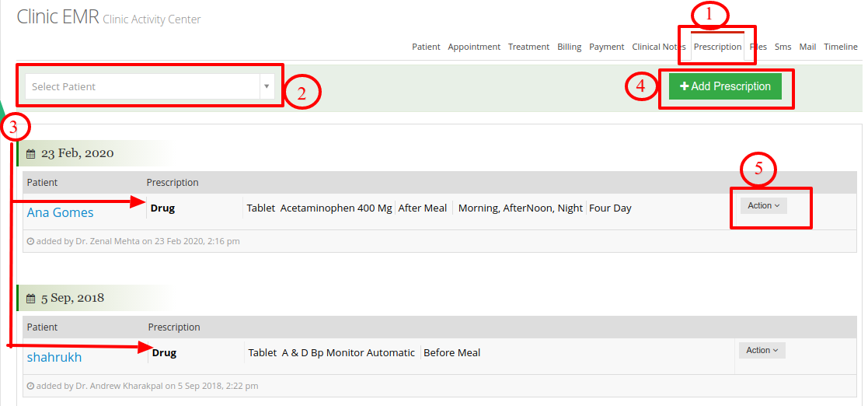Click the Add Prescription button
Screen dimensions: 868x406
[725, 86]
